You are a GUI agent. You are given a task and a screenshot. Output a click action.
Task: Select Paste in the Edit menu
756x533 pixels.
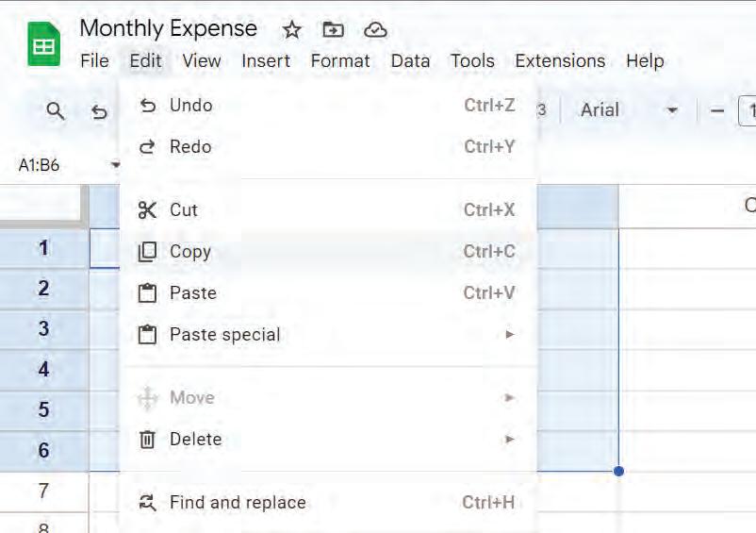coord(192,293)
